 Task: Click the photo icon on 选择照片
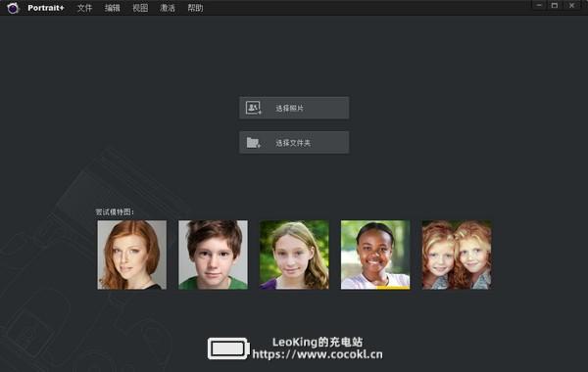[x=253, y=108]
